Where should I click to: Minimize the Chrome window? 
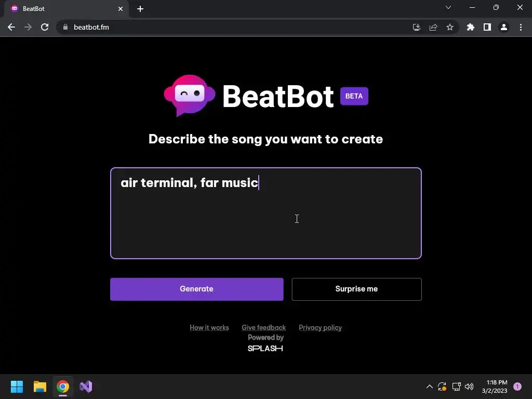point(472,7)
